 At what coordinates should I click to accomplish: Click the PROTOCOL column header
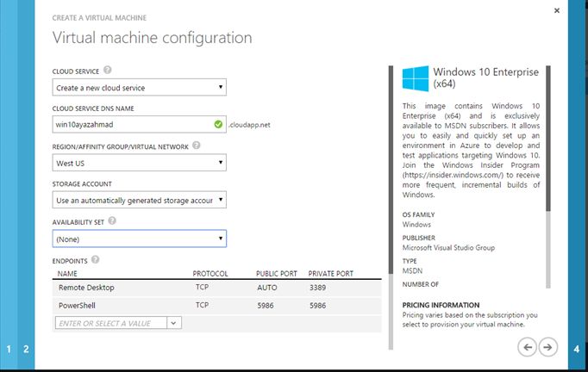(210, 274)
